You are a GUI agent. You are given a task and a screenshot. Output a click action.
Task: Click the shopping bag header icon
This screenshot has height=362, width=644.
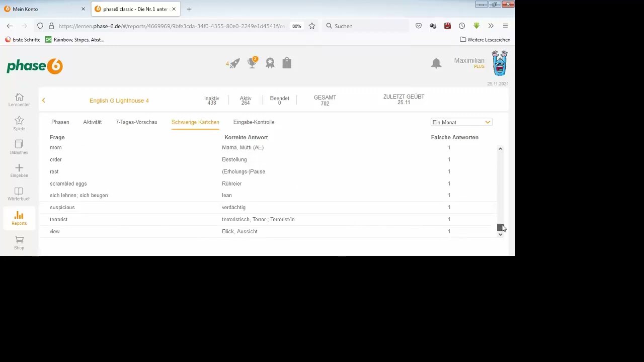pyautogui.click(x=287, y=63)
